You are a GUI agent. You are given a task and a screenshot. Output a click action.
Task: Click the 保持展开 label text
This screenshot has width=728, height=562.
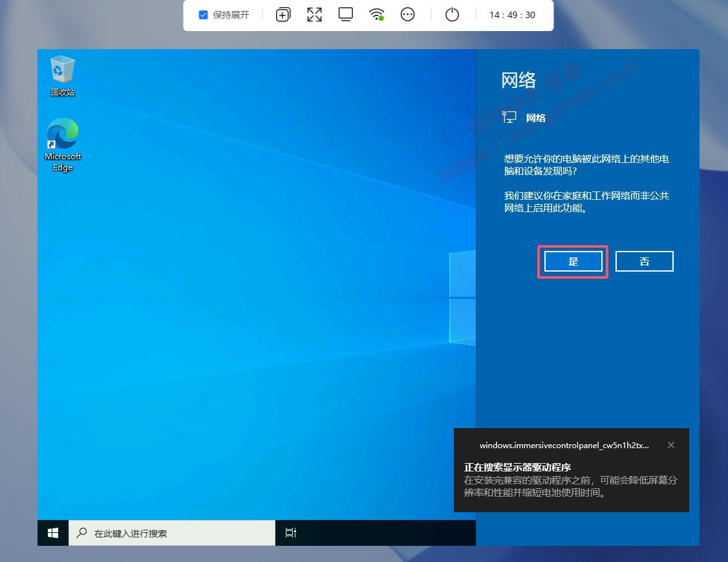point(231,15)
